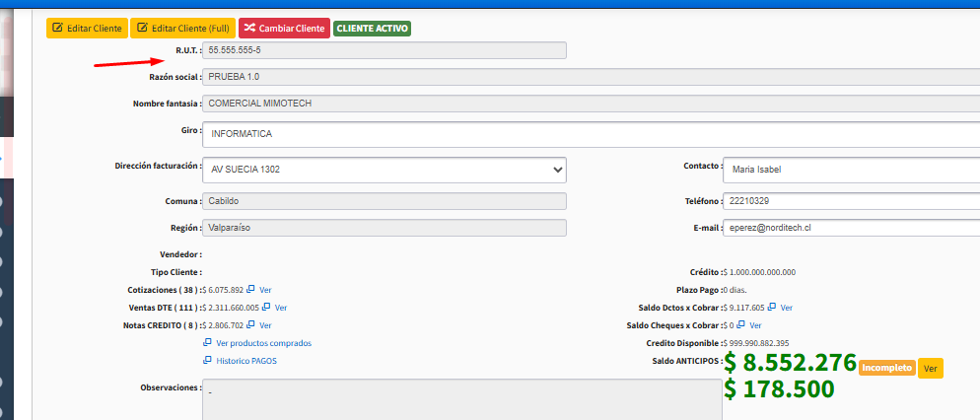Click the external-link icon next to Ventas DTE

pos(267,308)
